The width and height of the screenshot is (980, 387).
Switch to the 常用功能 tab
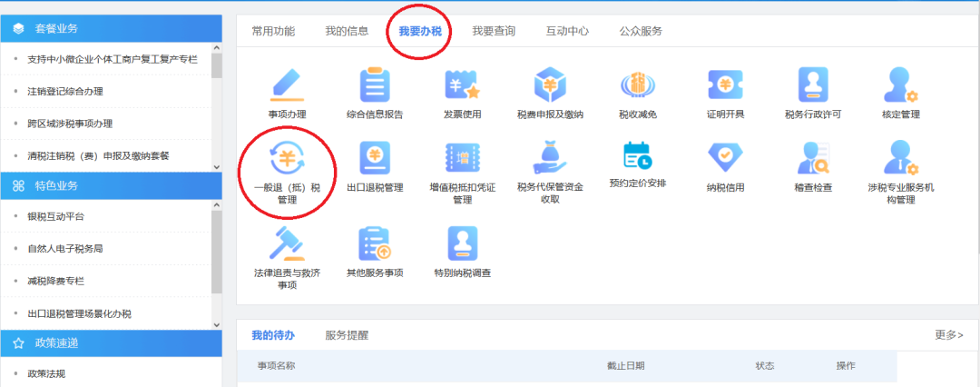(273, 31)
